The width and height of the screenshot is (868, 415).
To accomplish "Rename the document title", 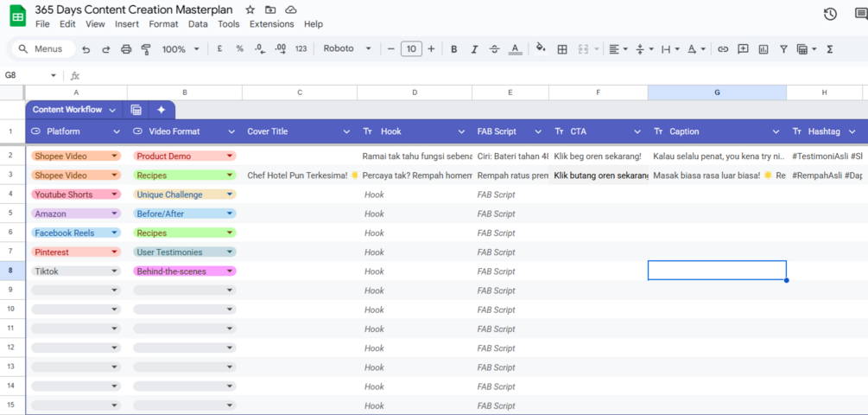I will coord(134,10).
